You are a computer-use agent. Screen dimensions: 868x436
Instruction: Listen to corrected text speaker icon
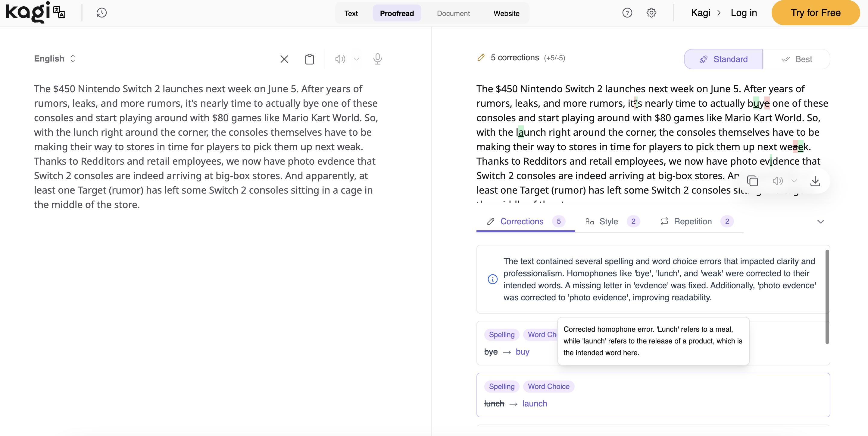(777, 181)
